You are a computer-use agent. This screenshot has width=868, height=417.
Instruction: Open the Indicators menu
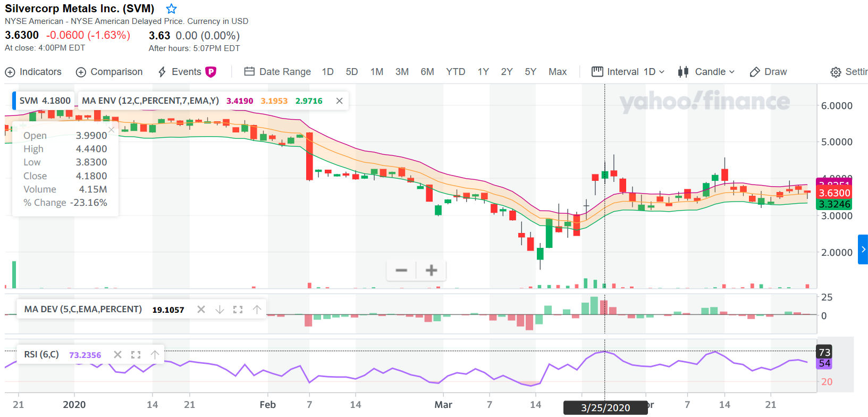click(33, 72)
